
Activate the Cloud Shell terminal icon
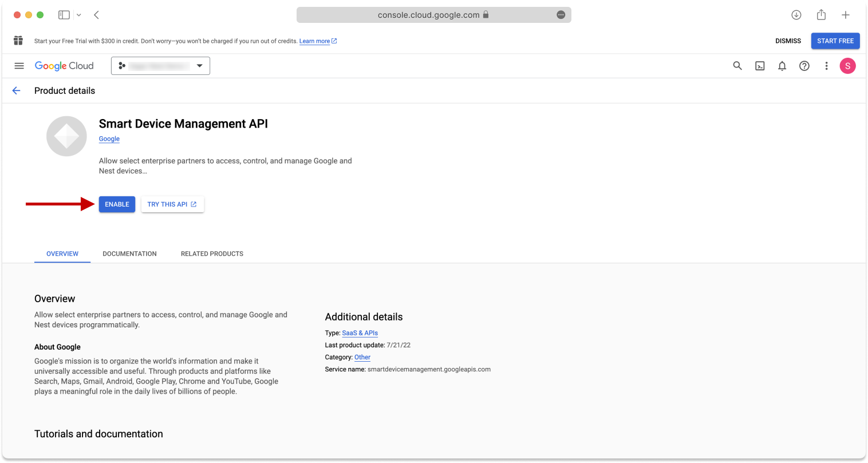760,65
